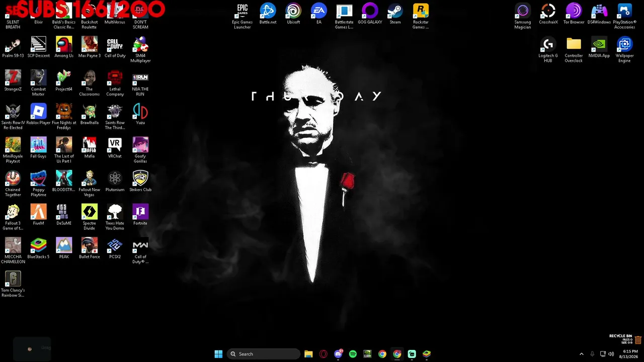Viewport: 644px width, 362px height.
Task: Click the EA app icon
Action: (319, 14)
